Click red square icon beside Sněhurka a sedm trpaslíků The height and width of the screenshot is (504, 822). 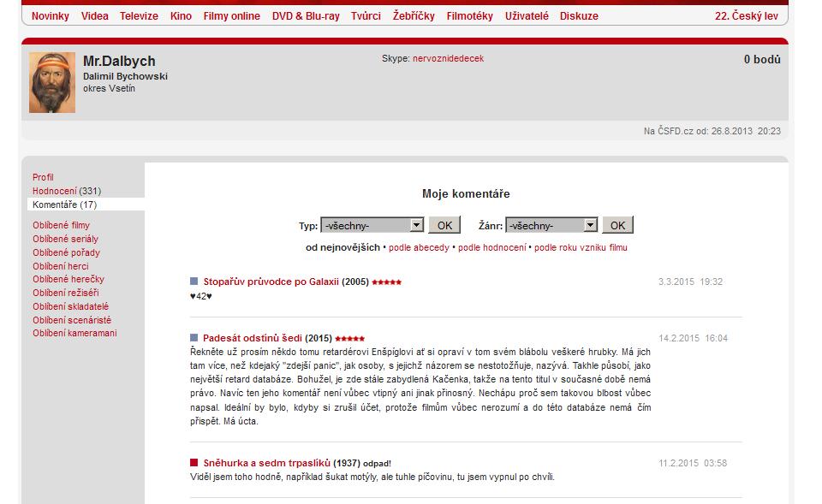(x=194, y=462)
